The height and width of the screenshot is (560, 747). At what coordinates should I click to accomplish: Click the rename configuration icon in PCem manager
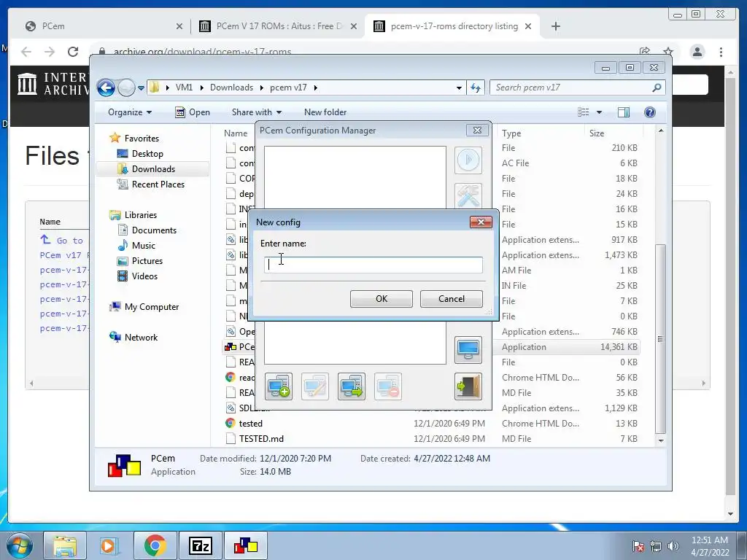pyautogui.click(x=315, y=386)
